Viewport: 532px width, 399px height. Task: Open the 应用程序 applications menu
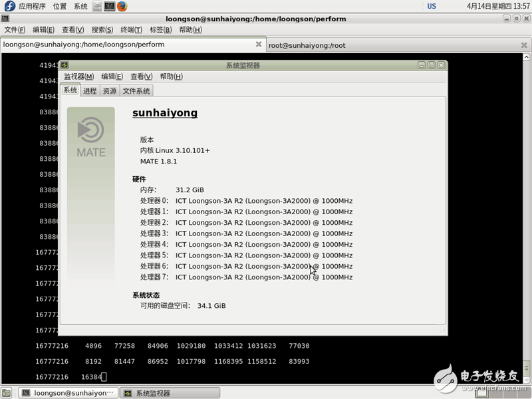pyautogui.click(x=32, y=6)
